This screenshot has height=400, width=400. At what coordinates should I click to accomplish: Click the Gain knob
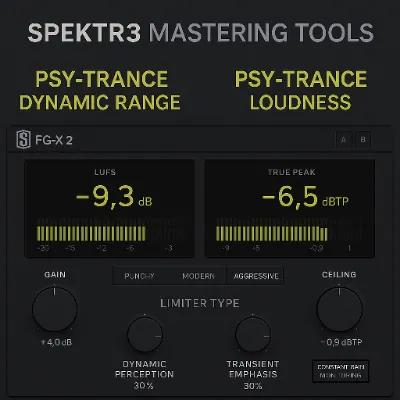55,309
